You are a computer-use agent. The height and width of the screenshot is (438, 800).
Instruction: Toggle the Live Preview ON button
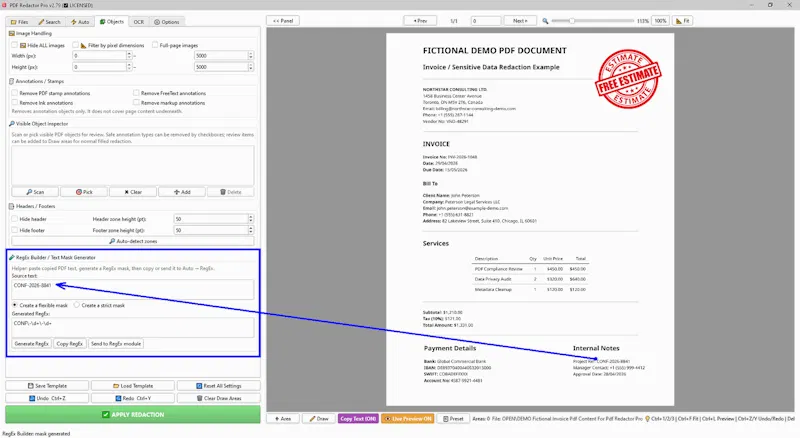click(408, 419)
